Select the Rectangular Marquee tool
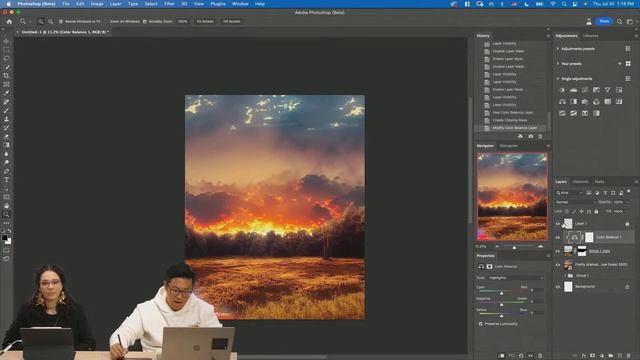 click(x=6, y=50)
